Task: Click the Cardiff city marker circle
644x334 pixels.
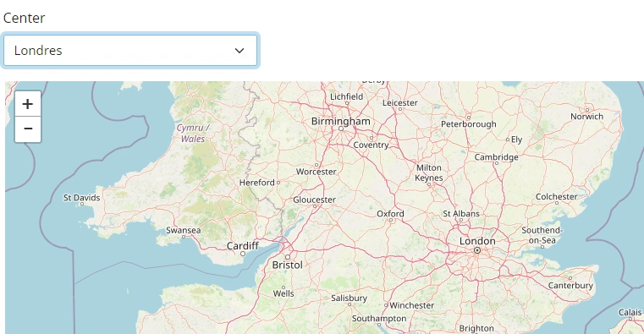Action: click(243, 254)
